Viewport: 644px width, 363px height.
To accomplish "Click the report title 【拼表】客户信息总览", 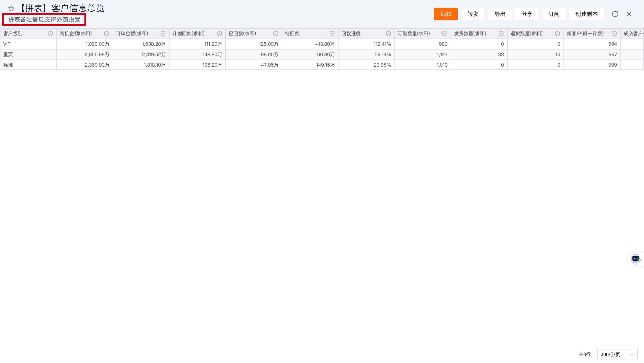I will tap(61, 8).
